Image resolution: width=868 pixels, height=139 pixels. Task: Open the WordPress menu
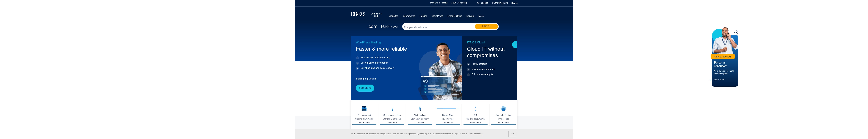coord(437,16)
